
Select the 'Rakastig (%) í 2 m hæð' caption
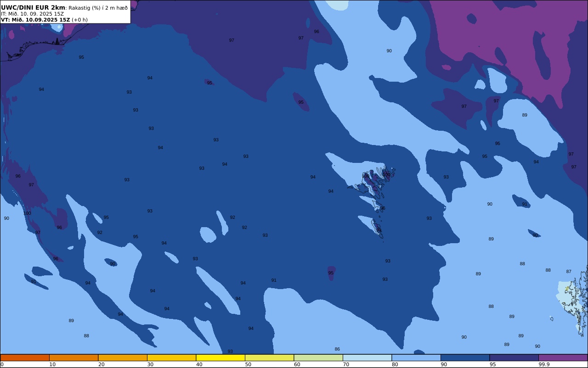[x=98, y=8]
